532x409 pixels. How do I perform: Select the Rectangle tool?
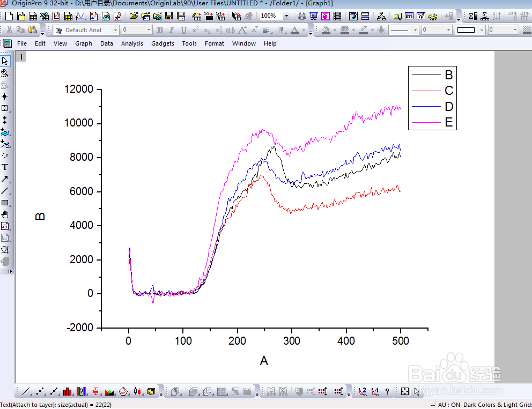click(x=5, y=203)
